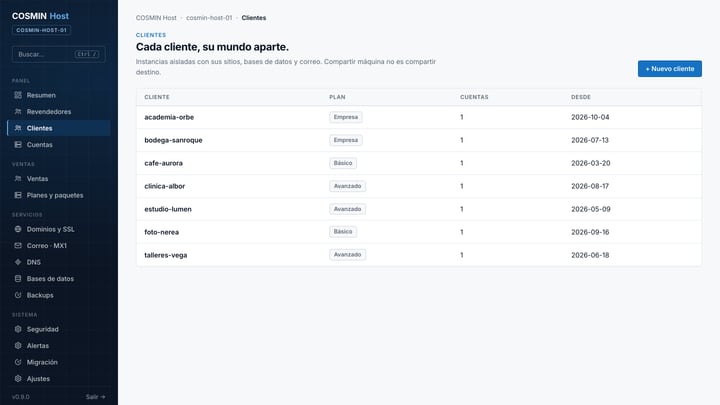The image size is (720, 405).
Task: Go to Alertas page
Action: pyautogui.click(x=59, y=346)
